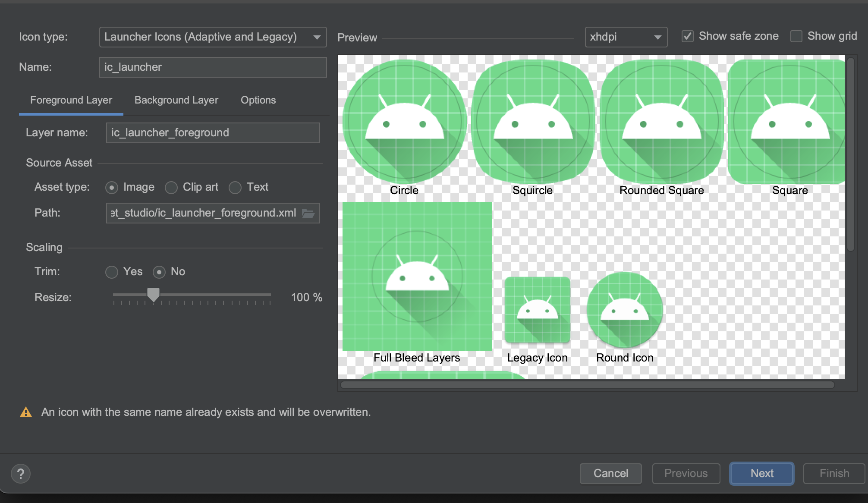
Task: Click the Circle icon preview
Action: tap(404, 122)
